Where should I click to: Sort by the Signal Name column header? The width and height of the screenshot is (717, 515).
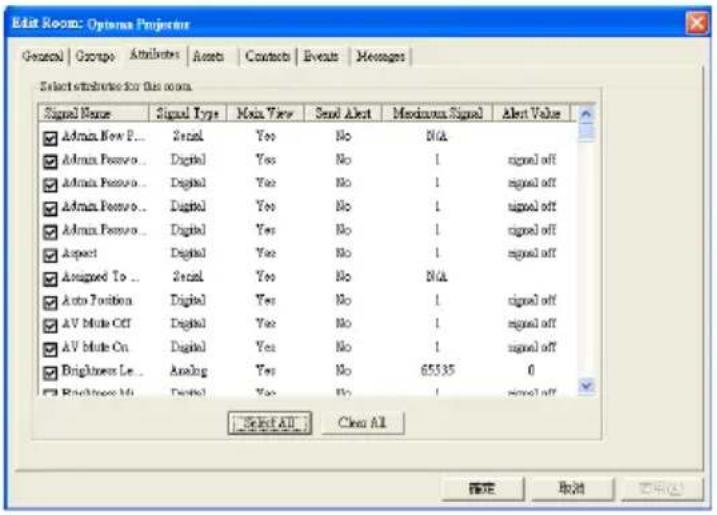(x=94, y=113)
